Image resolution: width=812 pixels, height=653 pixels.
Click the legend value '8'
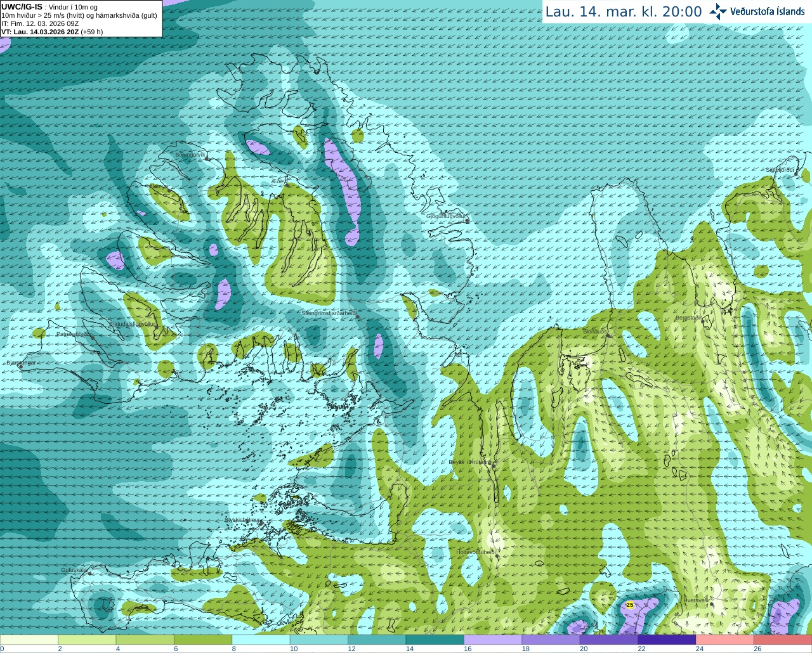click(233, 649)
